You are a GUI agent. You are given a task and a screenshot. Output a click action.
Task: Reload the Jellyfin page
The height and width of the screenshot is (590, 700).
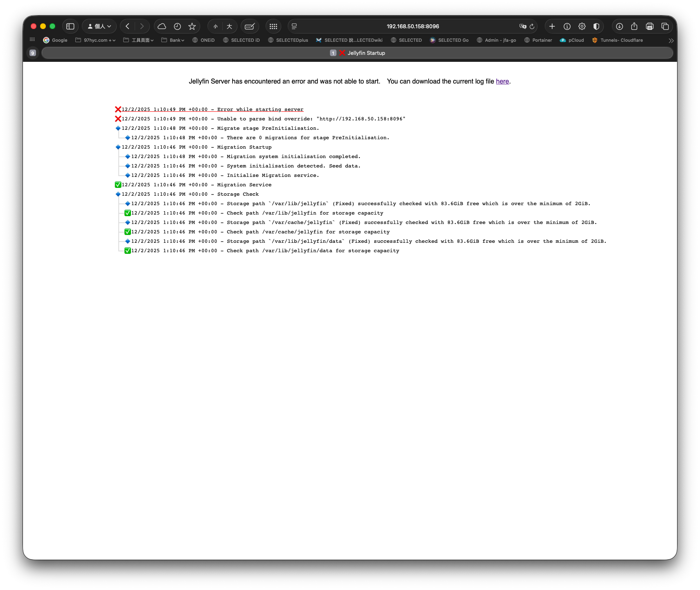click(532, 26)
